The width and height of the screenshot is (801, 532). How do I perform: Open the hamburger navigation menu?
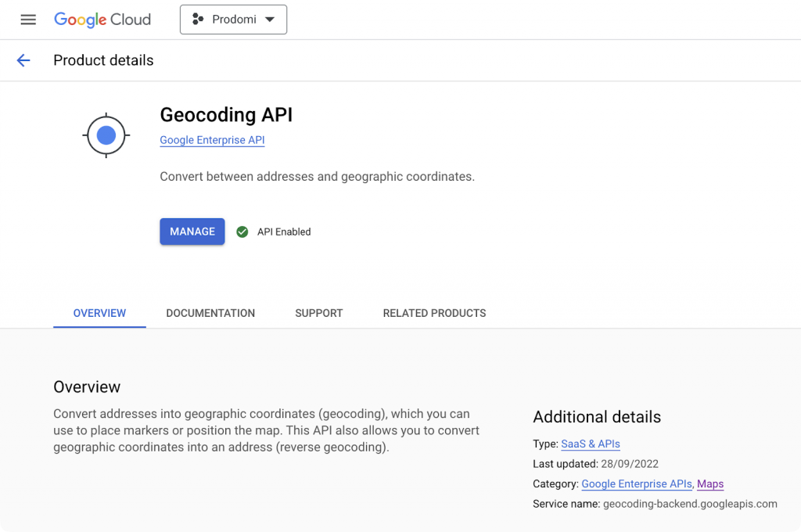tap(28, 20)
